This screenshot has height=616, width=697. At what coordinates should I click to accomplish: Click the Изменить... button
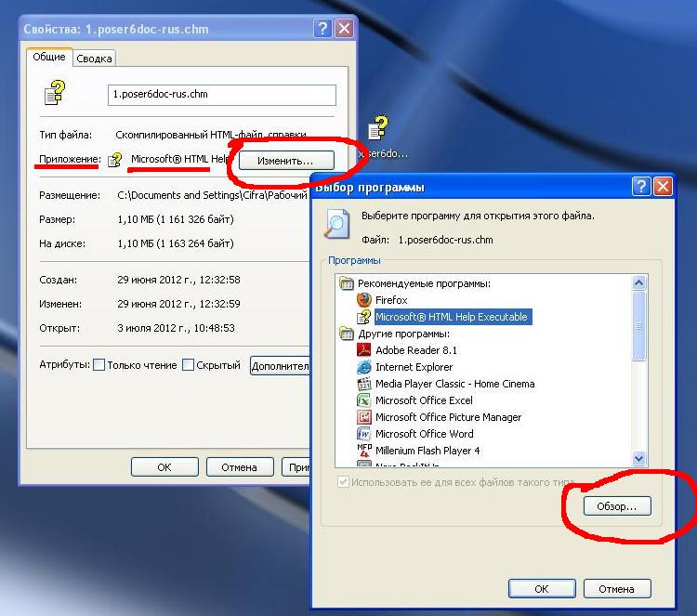point(286,161)
